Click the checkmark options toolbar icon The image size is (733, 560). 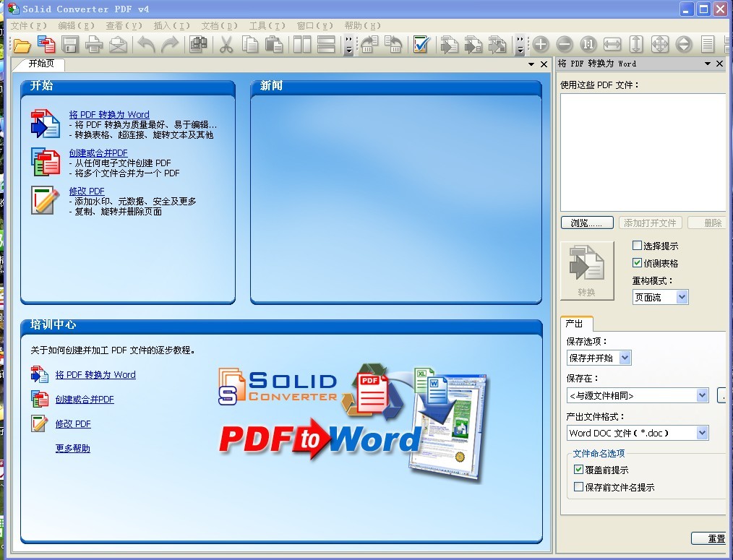tap(421, 45)
